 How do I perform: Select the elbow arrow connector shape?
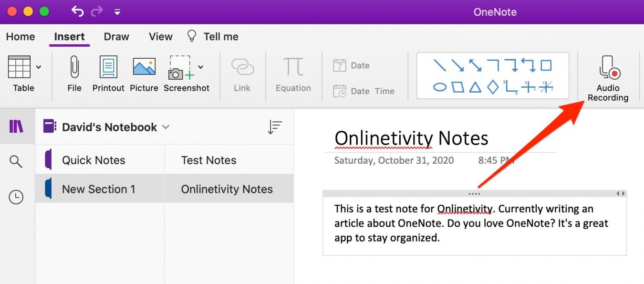pyautogui.click(x=511, y=65)
